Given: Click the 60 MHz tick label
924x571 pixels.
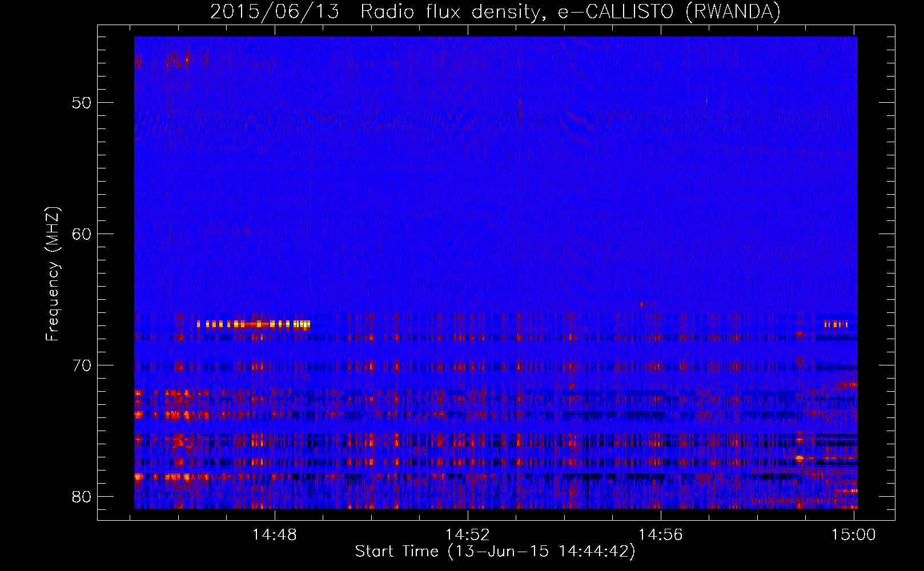Looking at the screenshot, I should (82, 234).
